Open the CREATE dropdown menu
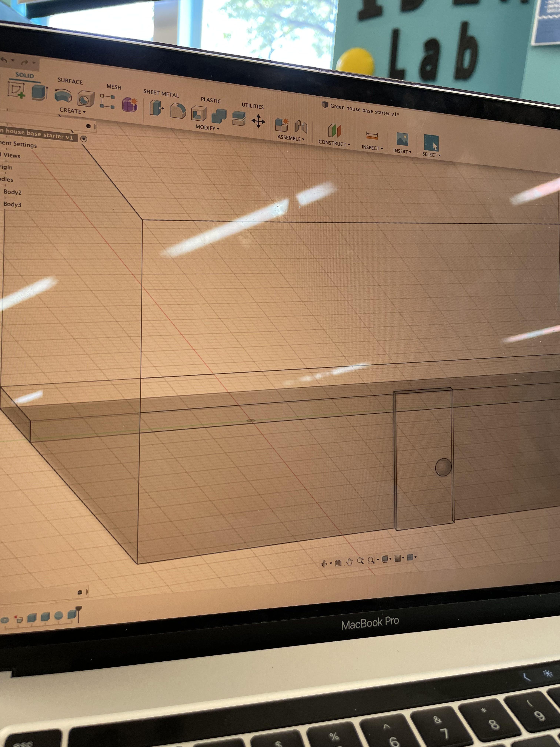 (x=72, y=111)
